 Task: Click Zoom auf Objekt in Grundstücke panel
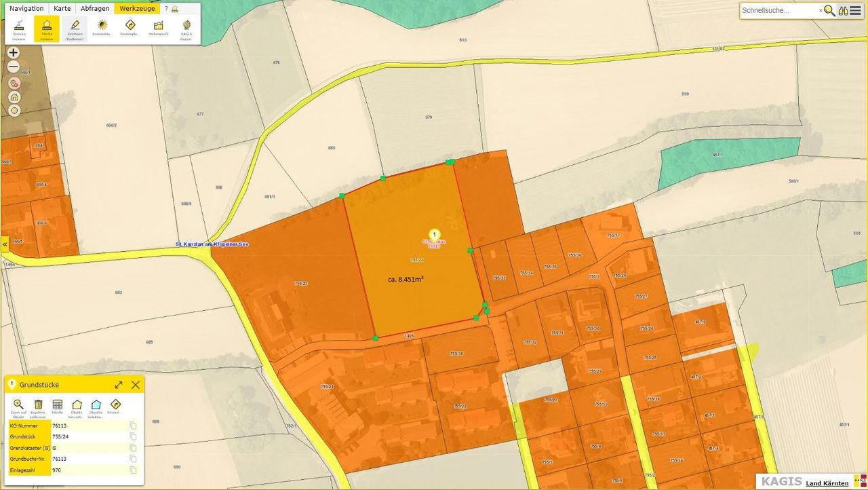pyautogui.click(x=18, y=407)
